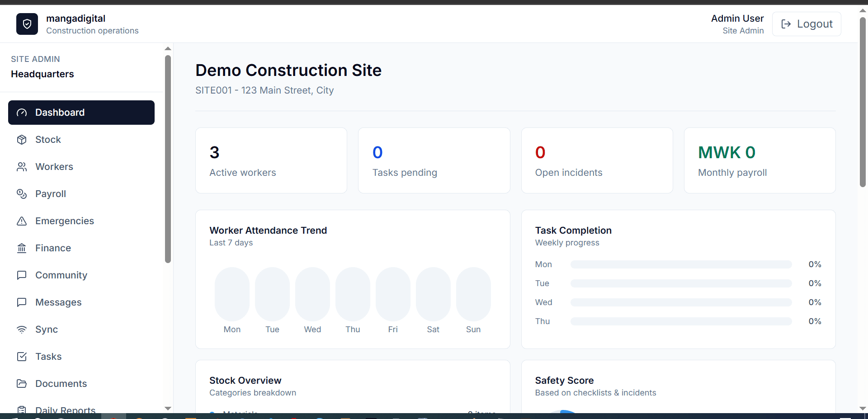Click the Active workers stat card
Image resolution: width=868 pixels, height=419 pixels.
click(271, 160)
